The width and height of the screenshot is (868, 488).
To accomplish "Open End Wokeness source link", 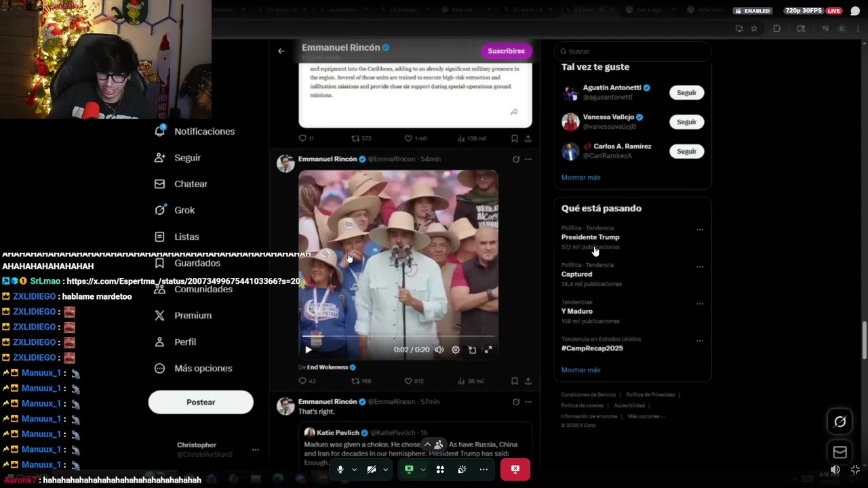I will point(328,367).
